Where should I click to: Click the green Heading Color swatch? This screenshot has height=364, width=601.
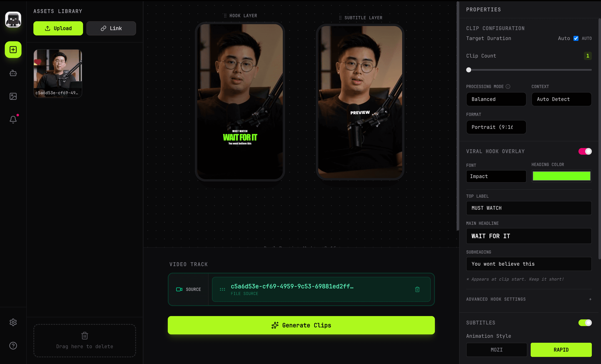coord(561,176)
